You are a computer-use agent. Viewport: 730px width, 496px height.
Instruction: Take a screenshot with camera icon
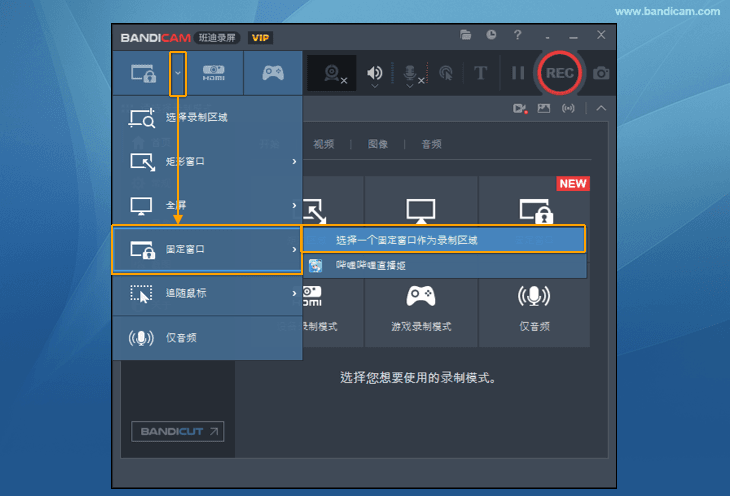(601, 73)
